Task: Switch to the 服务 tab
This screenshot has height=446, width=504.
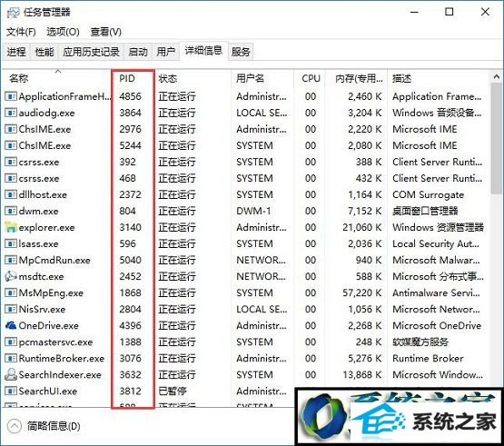Action: coord(241,52)
